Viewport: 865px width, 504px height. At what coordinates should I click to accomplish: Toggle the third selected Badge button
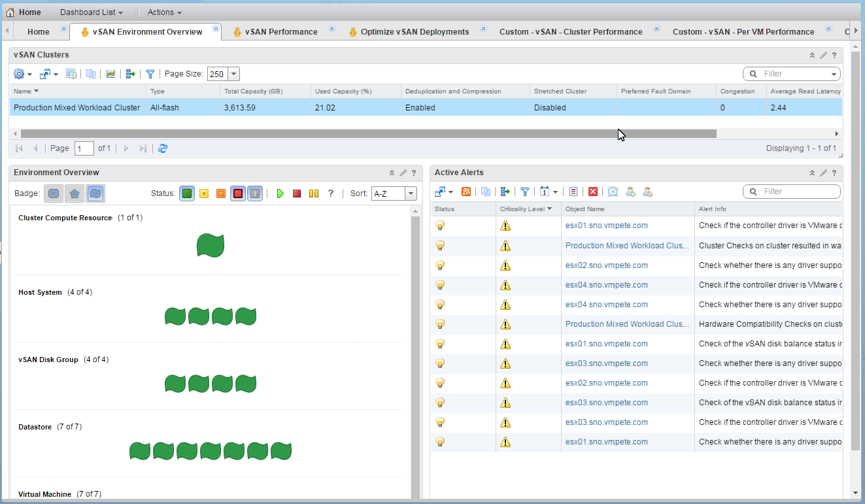coord(95,193)
